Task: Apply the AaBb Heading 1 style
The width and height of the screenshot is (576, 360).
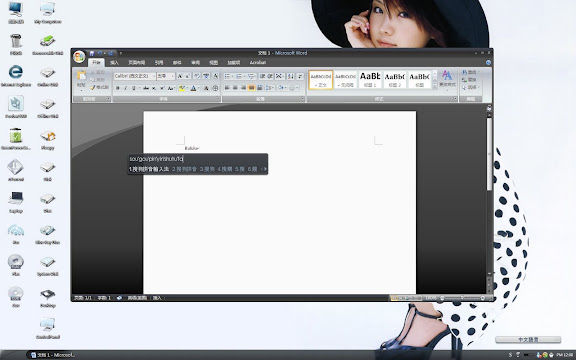Action: point(370,79)
